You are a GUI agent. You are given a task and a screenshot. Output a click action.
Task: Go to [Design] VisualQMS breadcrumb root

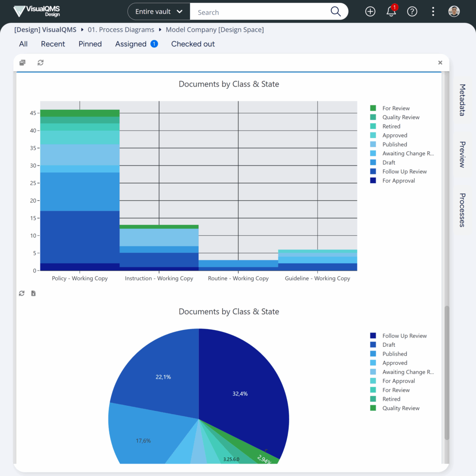tap(45, 30)
